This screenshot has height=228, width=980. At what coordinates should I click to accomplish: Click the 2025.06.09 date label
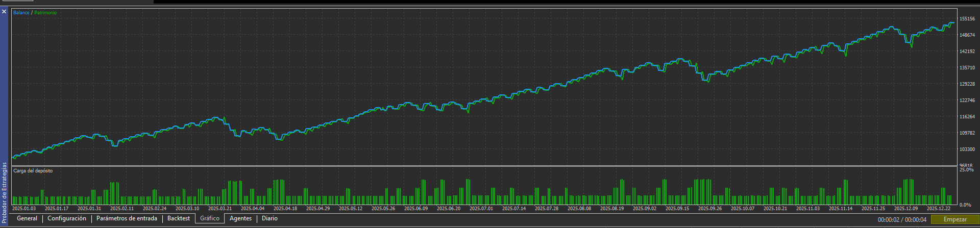[416, 209]
